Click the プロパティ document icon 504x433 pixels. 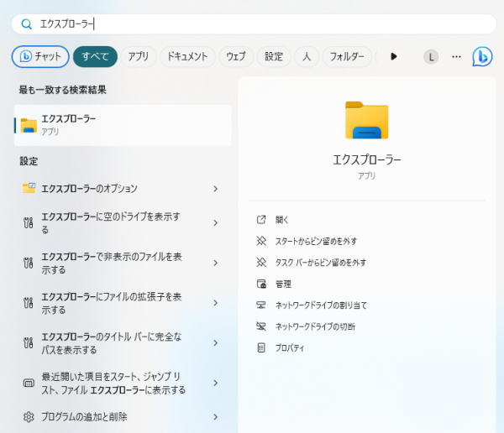[261, 347]
